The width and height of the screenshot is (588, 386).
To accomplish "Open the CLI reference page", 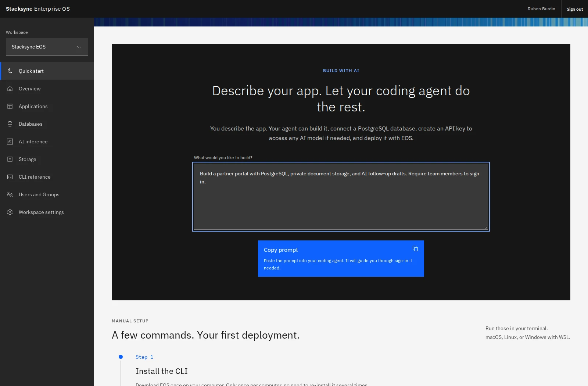I will click(47, 177).
